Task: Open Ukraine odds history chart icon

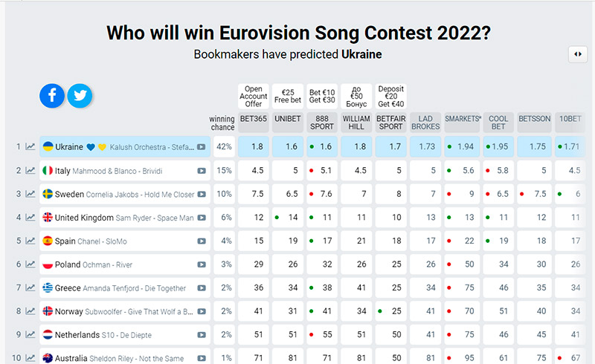Action: pyautogui.click(x=30, y=147)
